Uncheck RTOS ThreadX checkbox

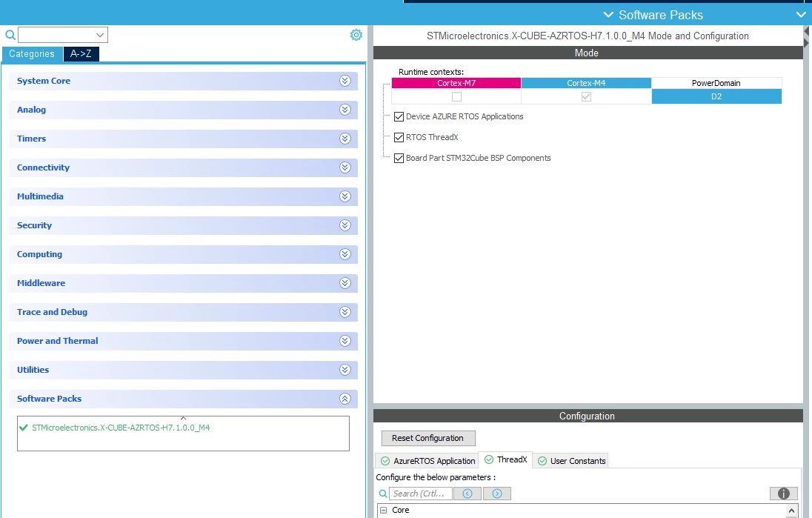(x=399, y=137)
